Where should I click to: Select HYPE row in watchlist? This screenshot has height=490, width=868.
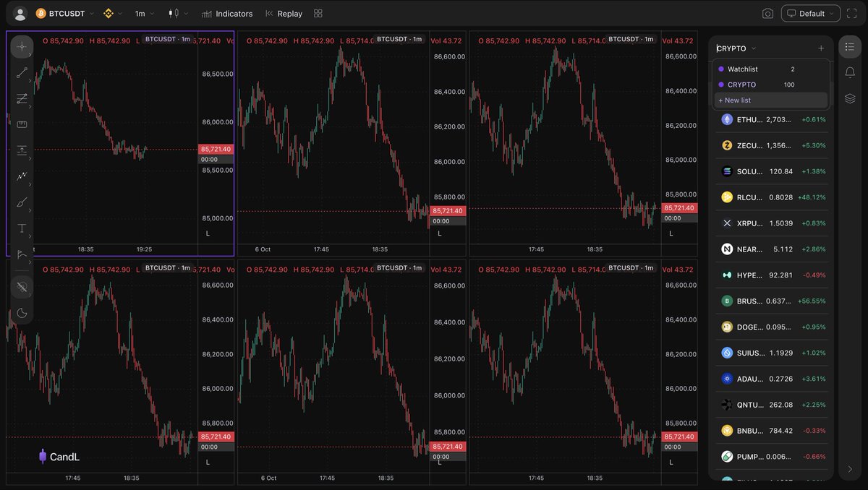click(771, 275)
